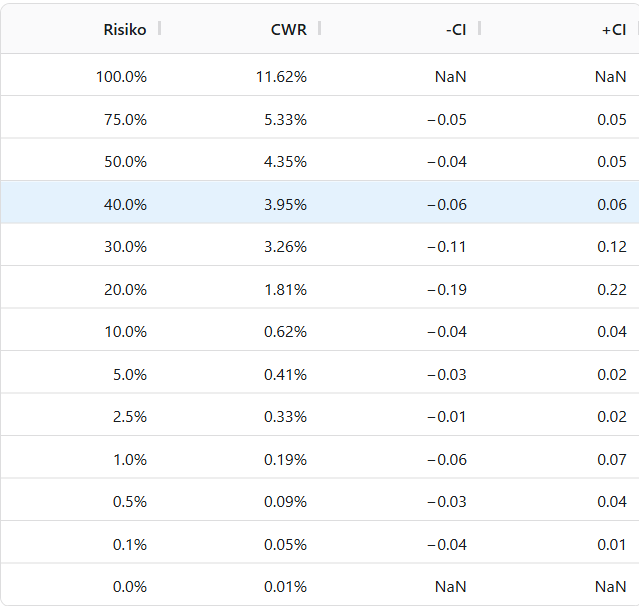Screen dimensions: 639x606
Task: Sort by the Risiko column header
Action: (x=124, y=29)
